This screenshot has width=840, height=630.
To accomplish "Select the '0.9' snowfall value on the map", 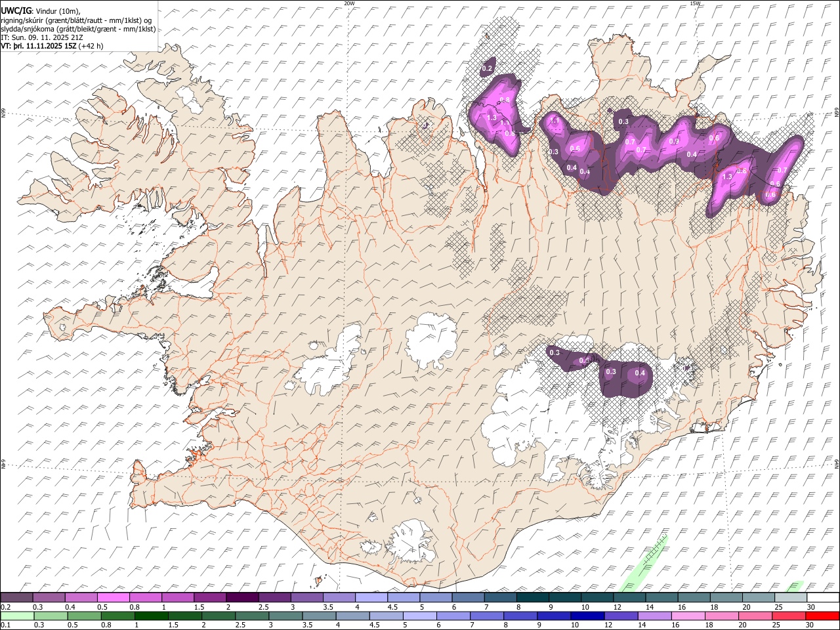I will coord(674,142).
